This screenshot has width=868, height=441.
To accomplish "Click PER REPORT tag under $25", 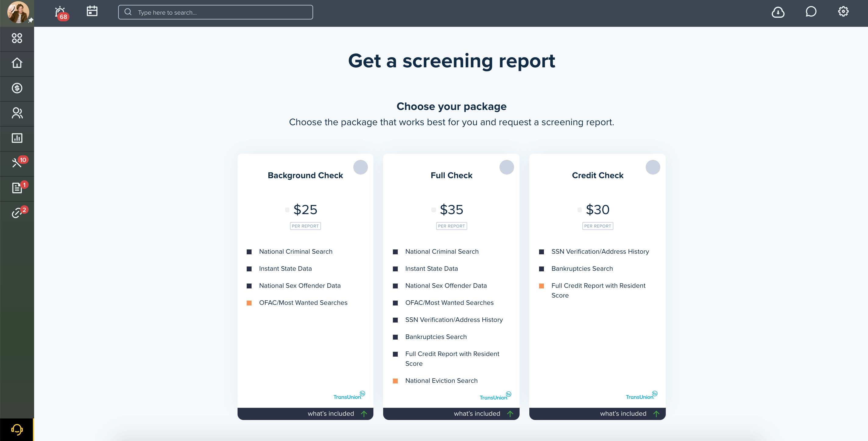I will click(x=305, y=226).
